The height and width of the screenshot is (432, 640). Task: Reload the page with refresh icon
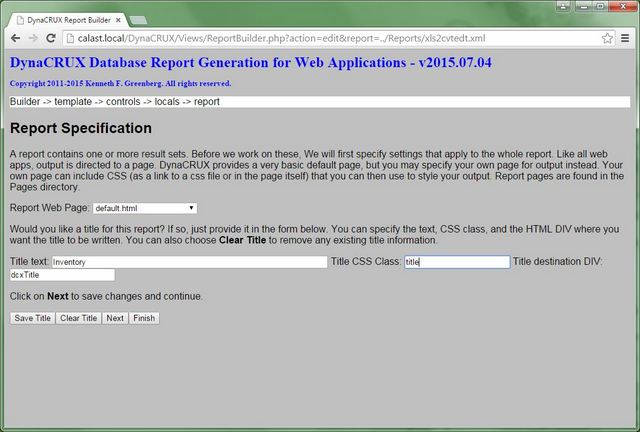tap(51, 38)
